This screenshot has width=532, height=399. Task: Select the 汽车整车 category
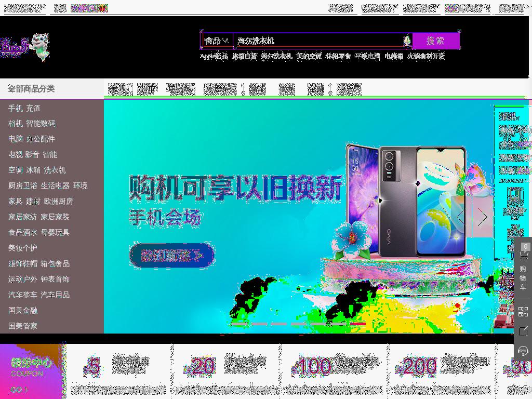[23, 295]
